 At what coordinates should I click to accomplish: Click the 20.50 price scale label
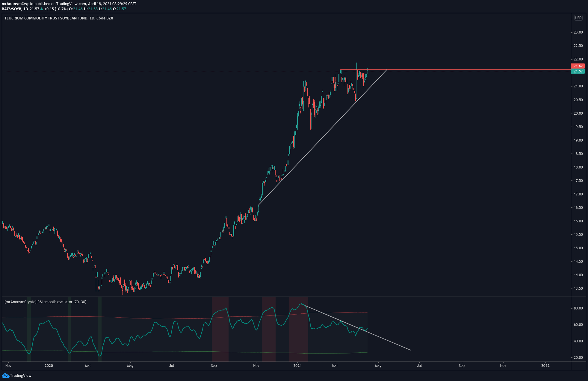tap(578, 100)
